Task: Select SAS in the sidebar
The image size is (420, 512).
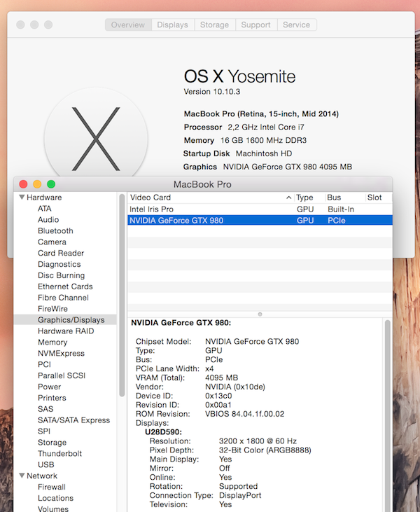Action: (x=45, y=409)
